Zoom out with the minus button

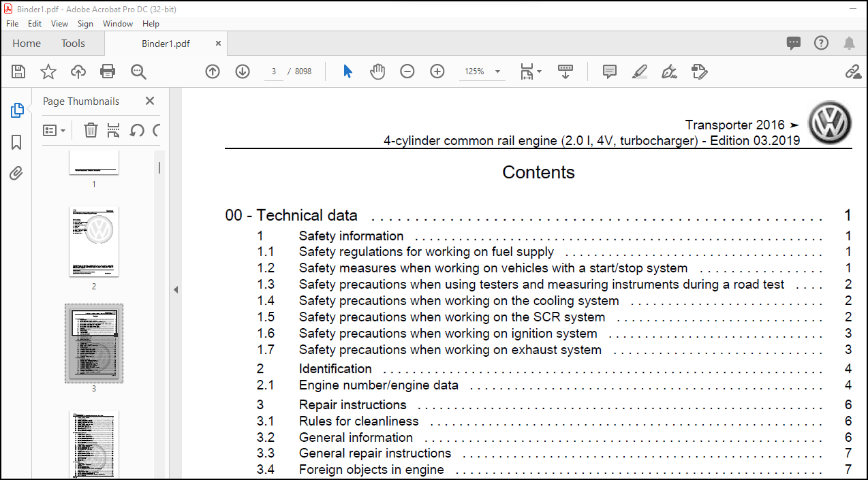click(x=407, y=71)
